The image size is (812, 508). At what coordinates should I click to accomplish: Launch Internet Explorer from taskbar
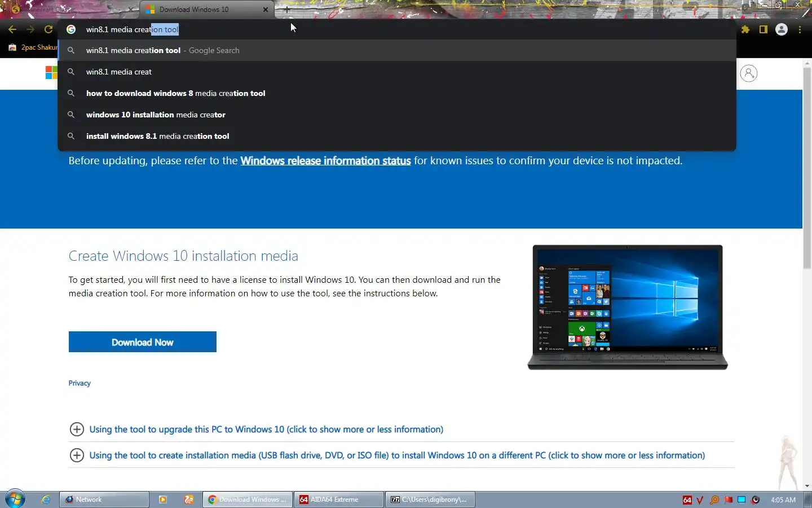coord(46,500)
